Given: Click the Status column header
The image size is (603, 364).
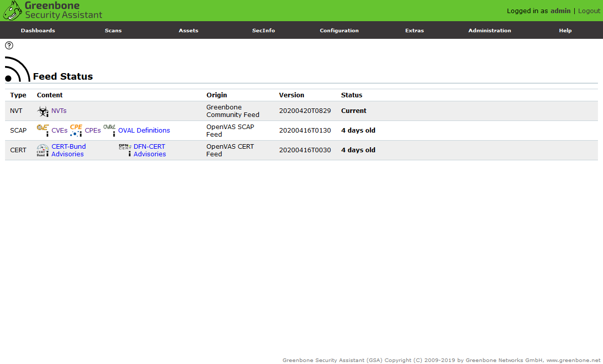Looking at the screenshot, I should pos(352,95).
